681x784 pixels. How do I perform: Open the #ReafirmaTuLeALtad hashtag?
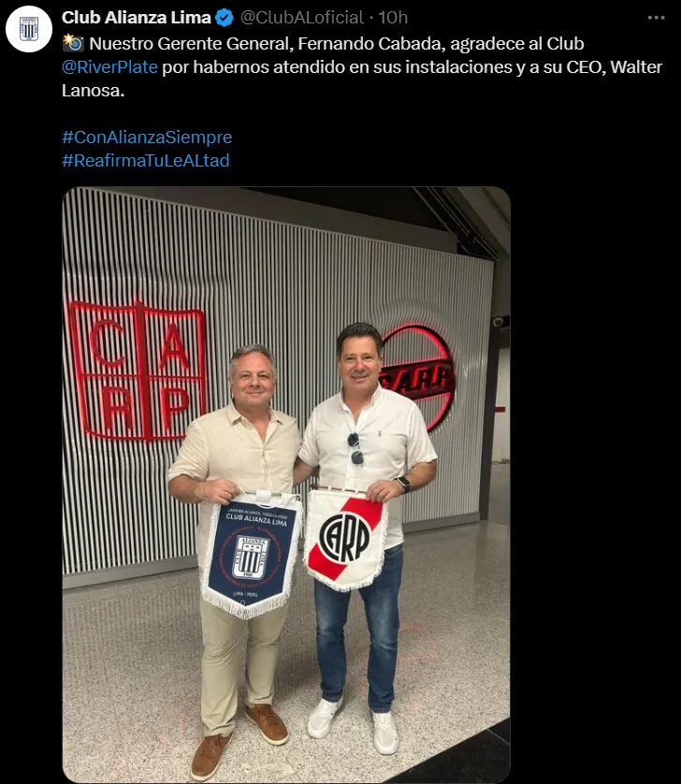click(146, 161)
